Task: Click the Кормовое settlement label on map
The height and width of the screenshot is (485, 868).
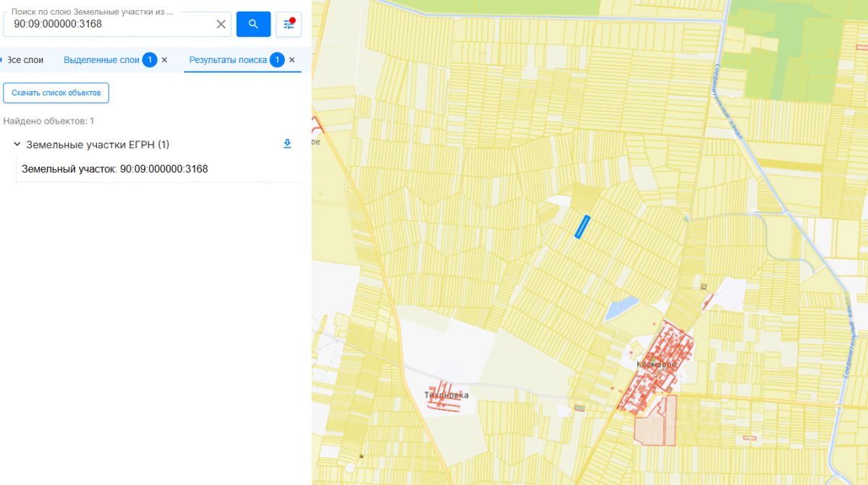Action: [x=656, y=365]
